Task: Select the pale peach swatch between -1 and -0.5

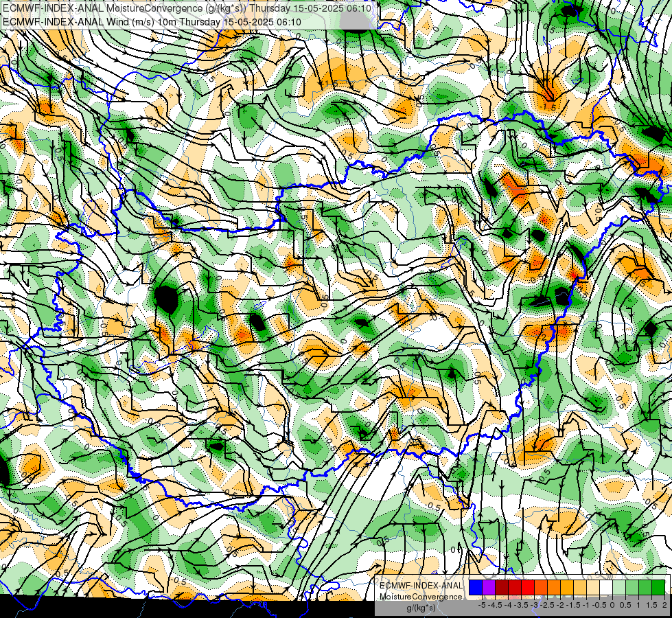Action: click(x=593, y=587)
